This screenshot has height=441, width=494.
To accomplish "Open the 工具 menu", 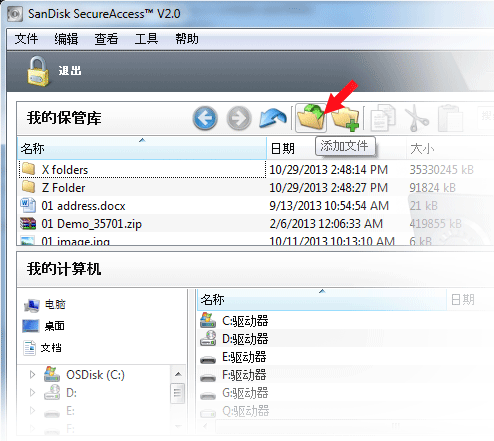I will 146,39.
